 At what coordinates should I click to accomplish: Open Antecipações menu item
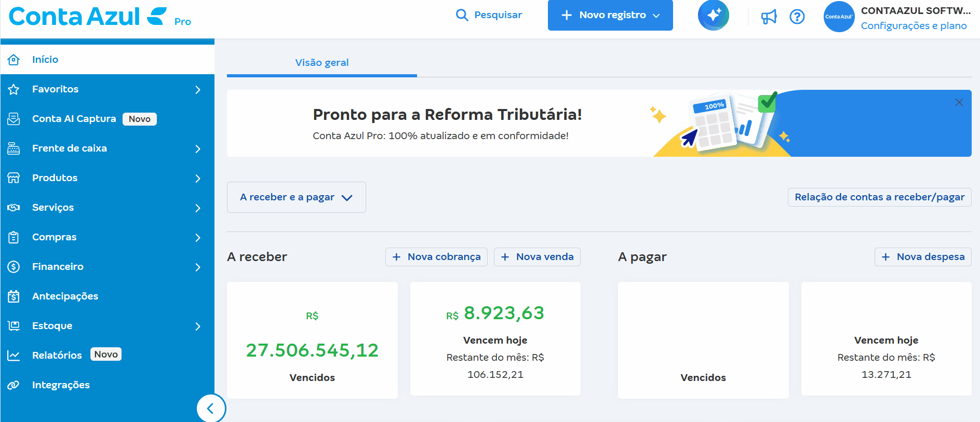[108, 296]
